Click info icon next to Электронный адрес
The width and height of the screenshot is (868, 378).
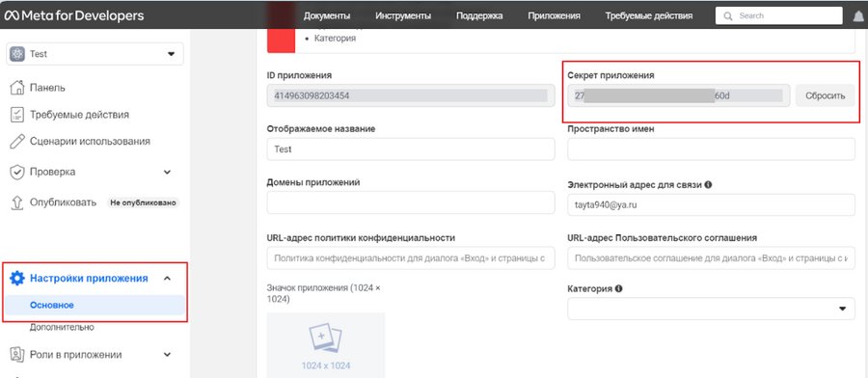pyautogui.click(x=708, y=185)
